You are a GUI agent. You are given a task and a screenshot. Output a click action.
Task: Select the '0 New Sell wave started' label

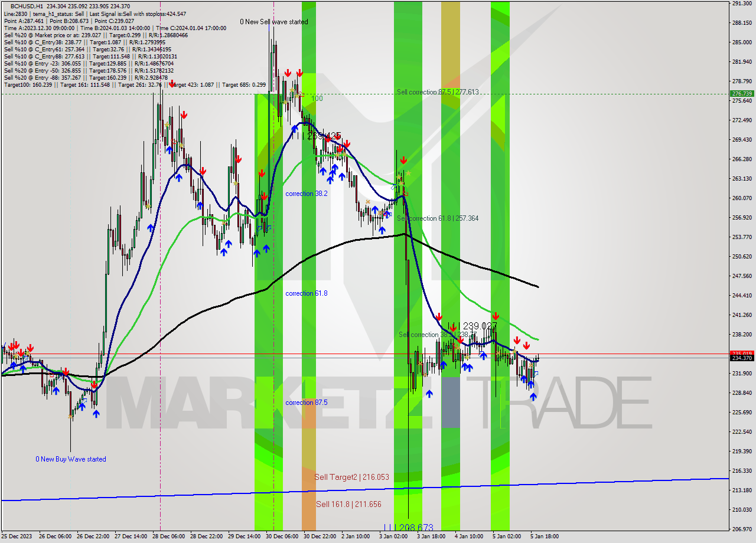[273, 22]
